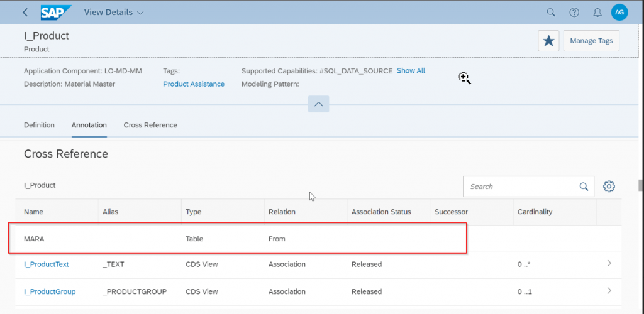Click Show All supported capabilities link
This screenshot has height=314, width=644.
coord(411,70)
